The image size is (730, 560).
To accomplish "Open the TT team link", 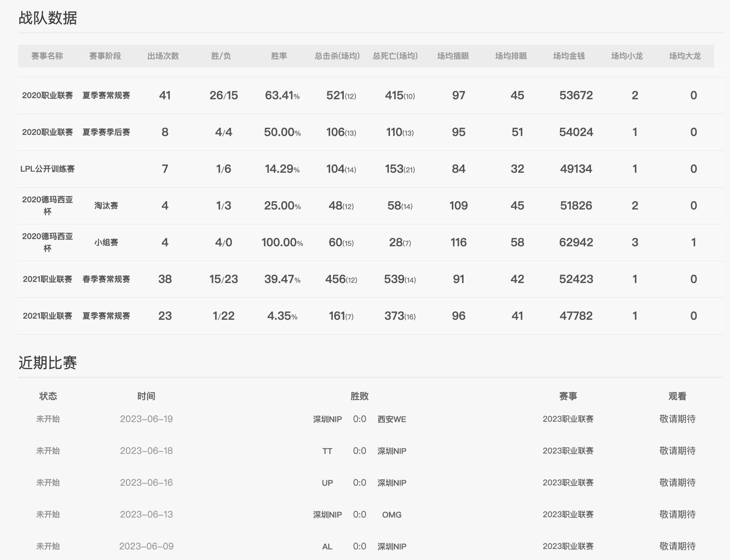I will pyautogui.click(x=327, y=451).
